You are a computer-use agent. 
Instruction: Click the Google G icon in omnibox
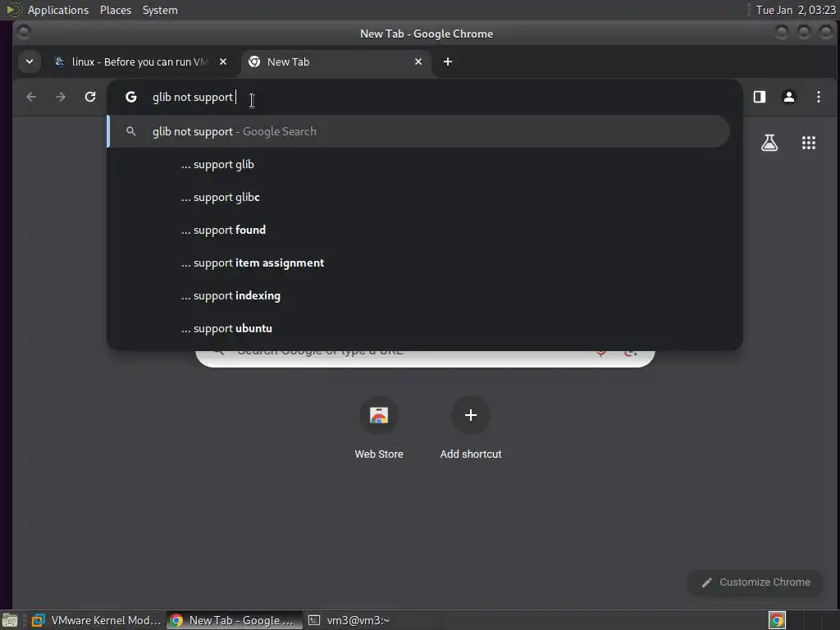[x=131, y=97]
